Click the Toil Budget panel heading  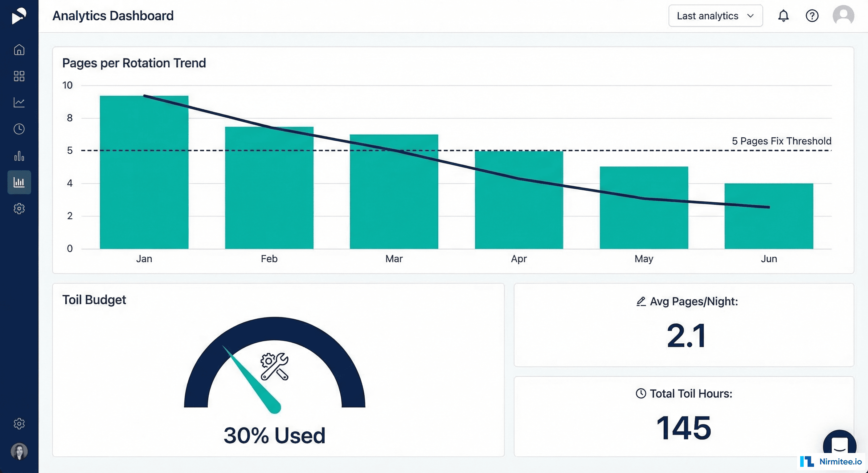(94, 300)
